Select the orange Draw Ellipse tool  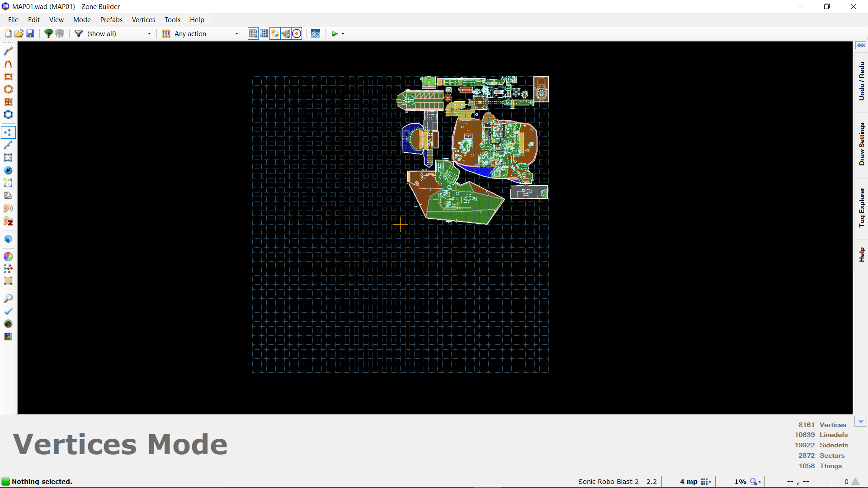click(x=8, y=89)
